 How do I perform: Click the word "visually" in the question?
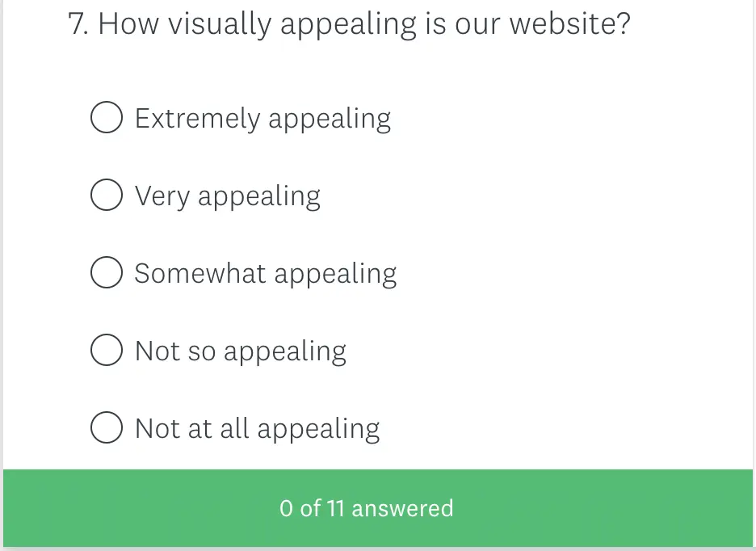coord(215,24)
